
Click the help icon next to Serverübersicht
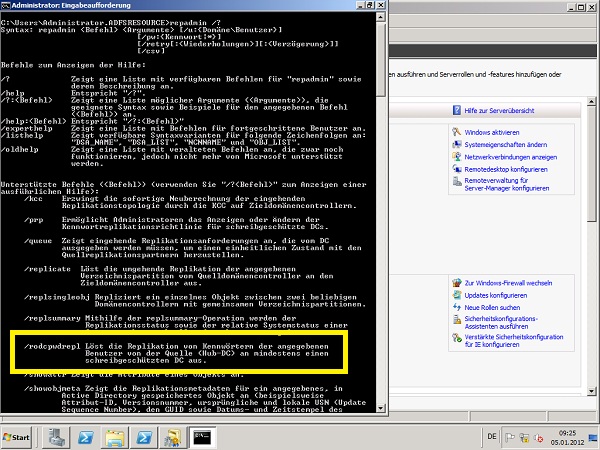tap(457, 110)
